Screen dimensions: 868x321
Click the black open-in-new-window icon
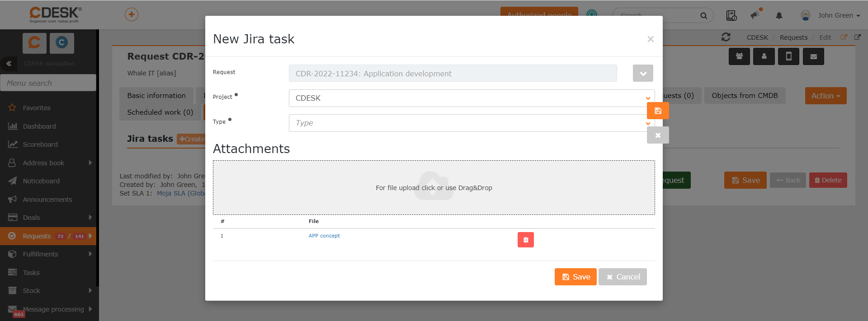point(857,37)
